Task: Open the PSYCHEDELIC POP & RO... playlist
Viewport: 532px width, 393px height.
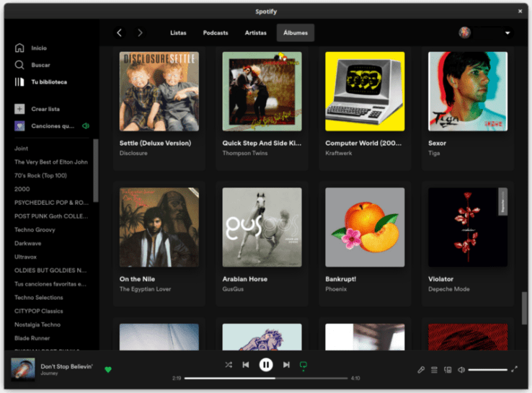Action: [51, 203]
